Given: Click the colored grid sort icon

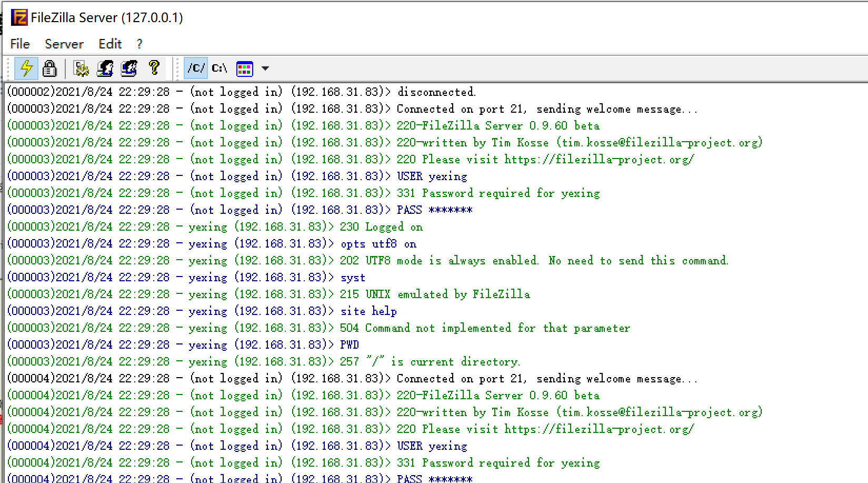Looking at the screenshot, I should click(245, 68).
